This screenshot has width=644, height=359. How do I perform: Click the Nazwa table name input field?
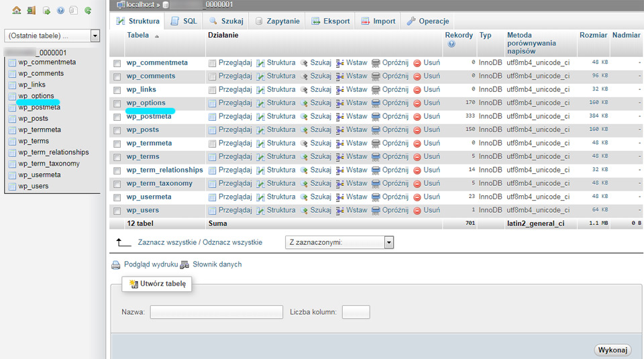point(217,312)
